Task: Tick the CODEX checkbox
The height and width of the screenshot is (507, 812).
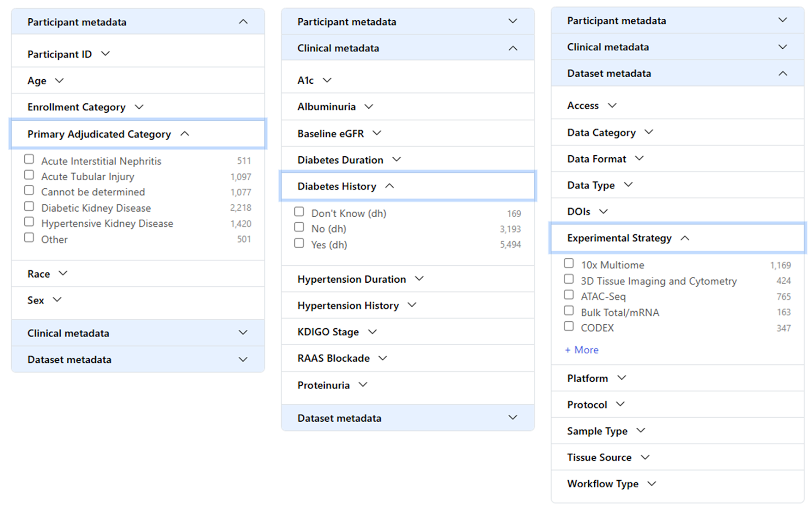Action: pos(569,326)
